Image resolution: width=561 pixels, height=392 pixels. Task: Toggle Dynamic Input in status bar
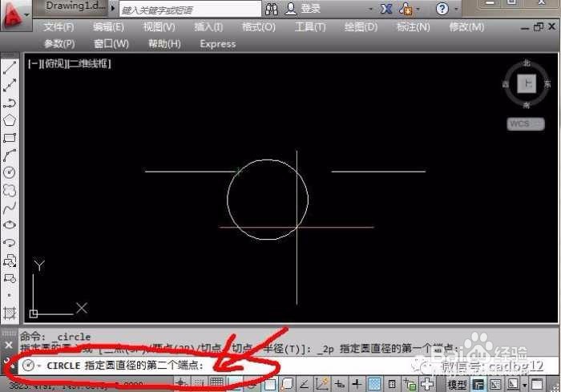click(340, 385)
